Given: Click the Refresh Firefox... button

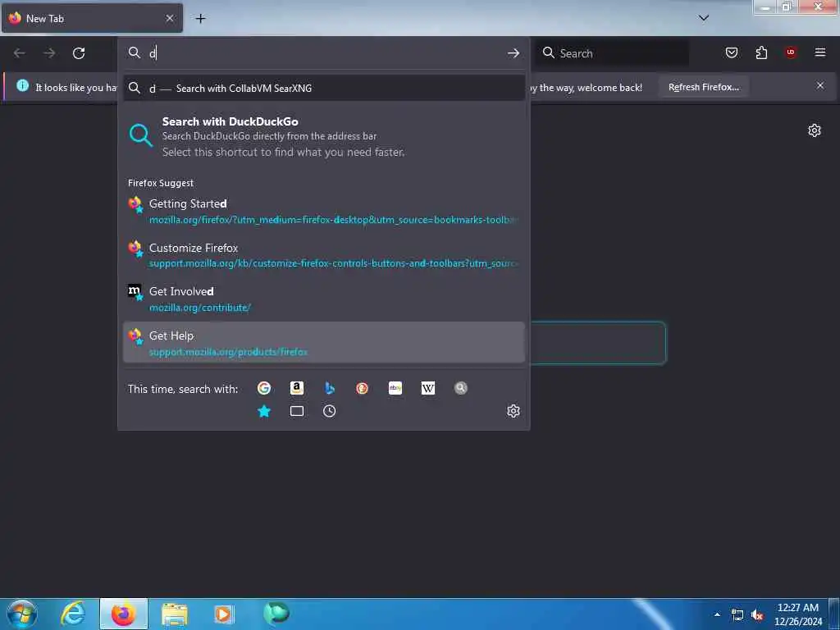Looking at the screenshot, I should 703,87.
